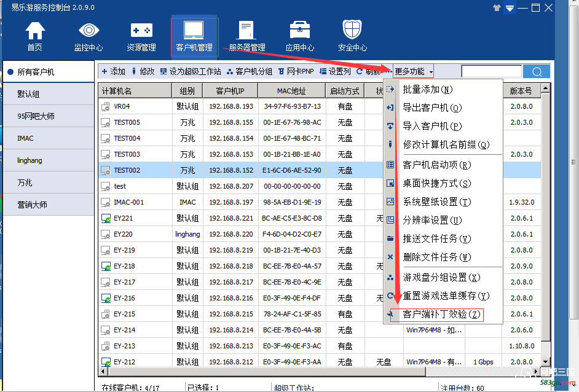
Task: Choose 游戏盘分组设置(X) menu item
Action: (x=443, y=278)
